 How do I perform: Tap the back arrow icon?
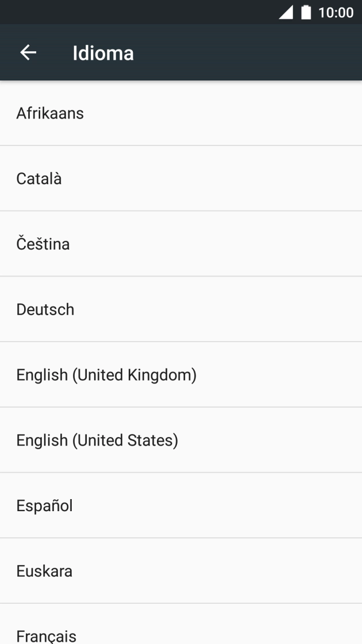click(28, 53)
